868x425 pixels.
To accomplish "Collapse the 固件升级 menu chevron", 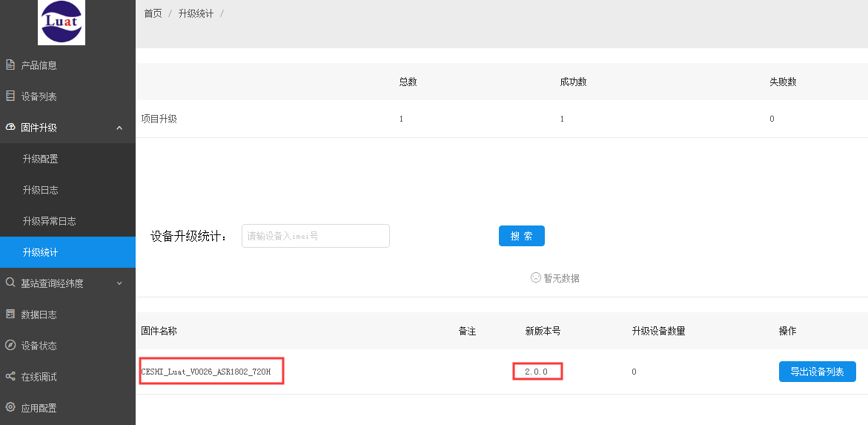I will click(x=119, y=128).
